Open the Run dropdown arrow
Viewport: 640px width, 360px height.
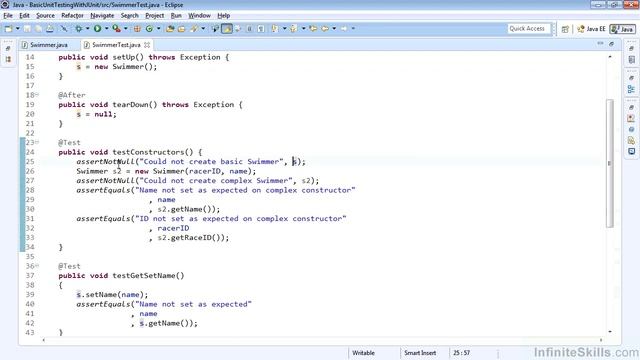(x=107, y=29)
